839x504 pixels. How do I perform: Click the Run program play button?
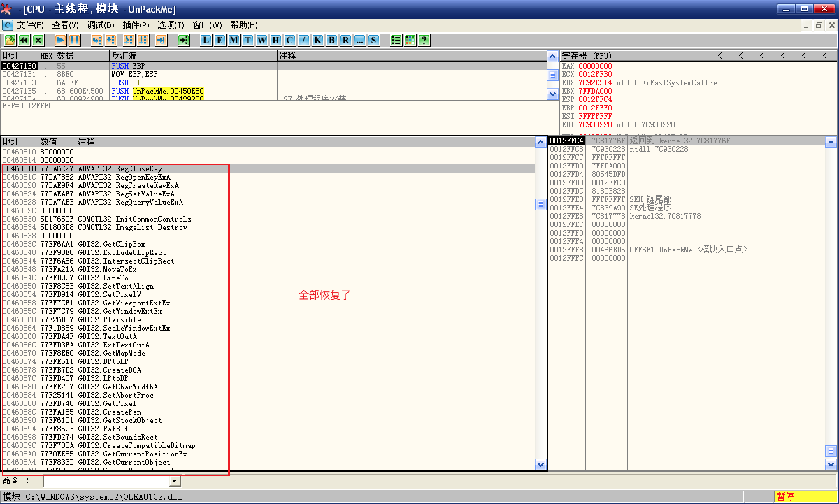60,41
